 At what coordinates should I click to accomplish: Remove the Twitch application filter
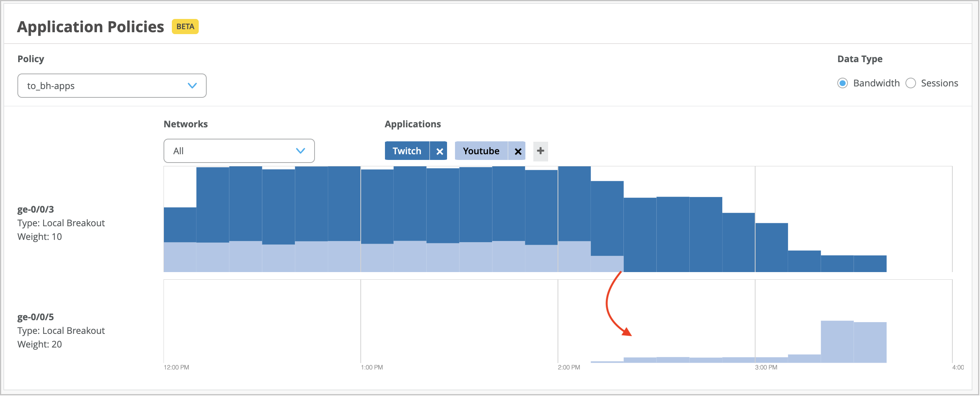point(439,151)
